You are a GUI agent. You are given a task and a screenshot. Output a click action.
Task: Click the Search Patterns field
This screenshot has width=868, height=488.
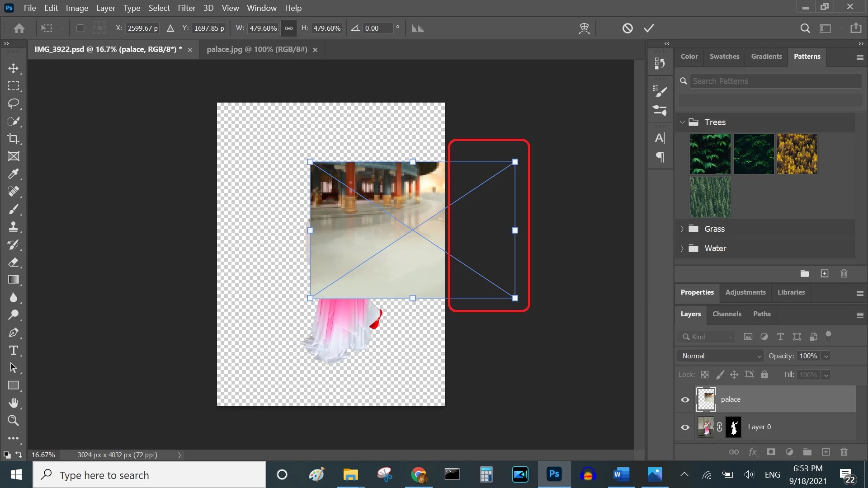775,81
